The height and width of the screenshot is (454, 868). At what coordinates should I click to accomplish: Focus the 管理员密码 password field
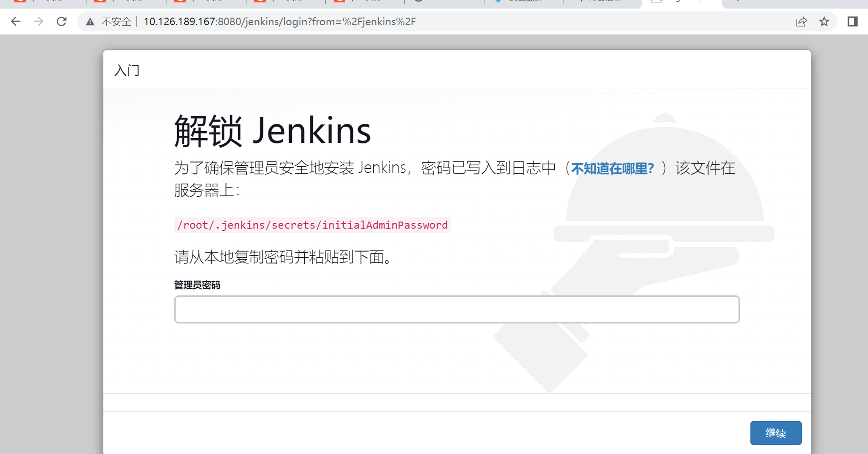click(x=457, y=310)
